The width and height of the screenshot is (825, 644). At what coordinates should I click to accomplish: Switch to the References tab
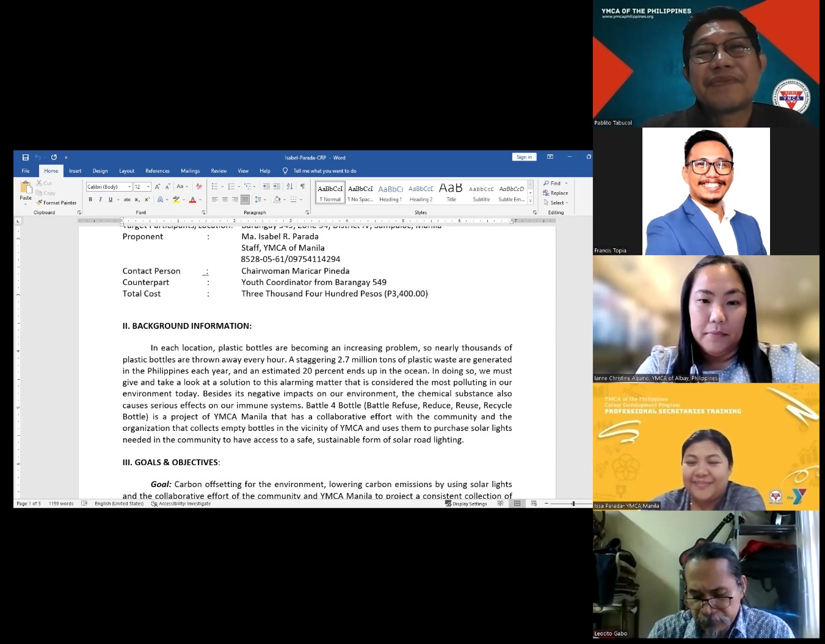click(158, 171)
